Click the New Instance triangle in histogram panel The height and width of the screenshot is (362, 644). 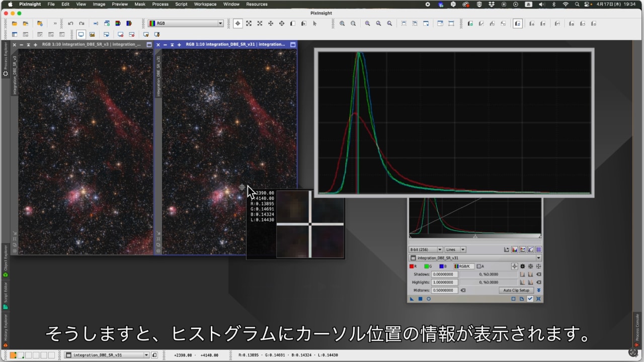point(412,299)
